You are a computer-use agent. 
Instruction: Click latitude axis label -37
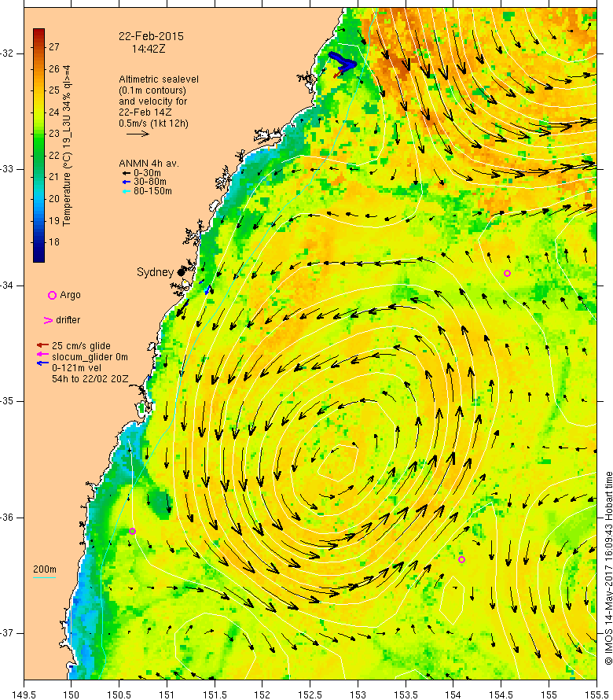point(7,633)
